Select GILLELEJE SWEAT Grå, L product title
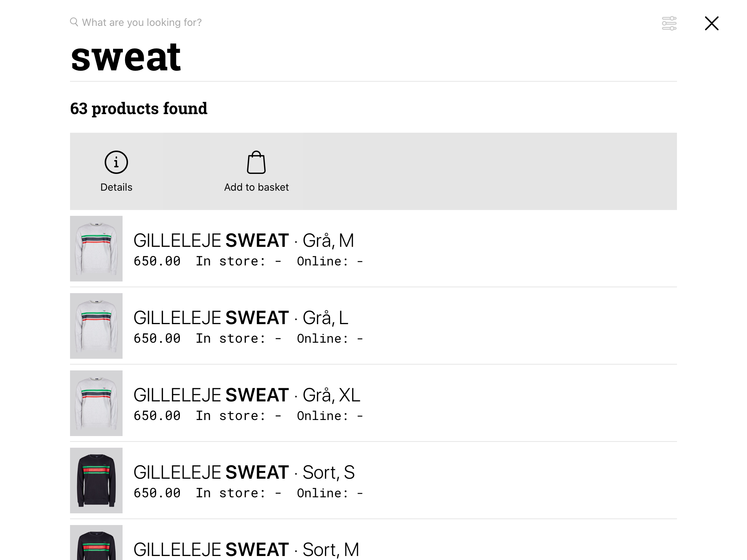The height and width of the screenshot is (560, 747). [x=241, y=318]
